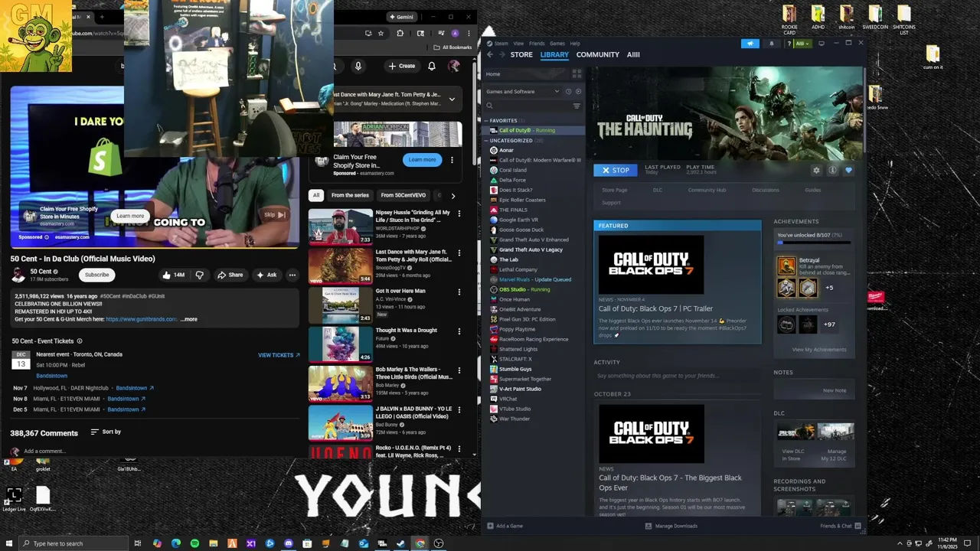This screenshot has height=551, width=980.
Task: Click the Gemini button in Chrome
Action: 401,17
